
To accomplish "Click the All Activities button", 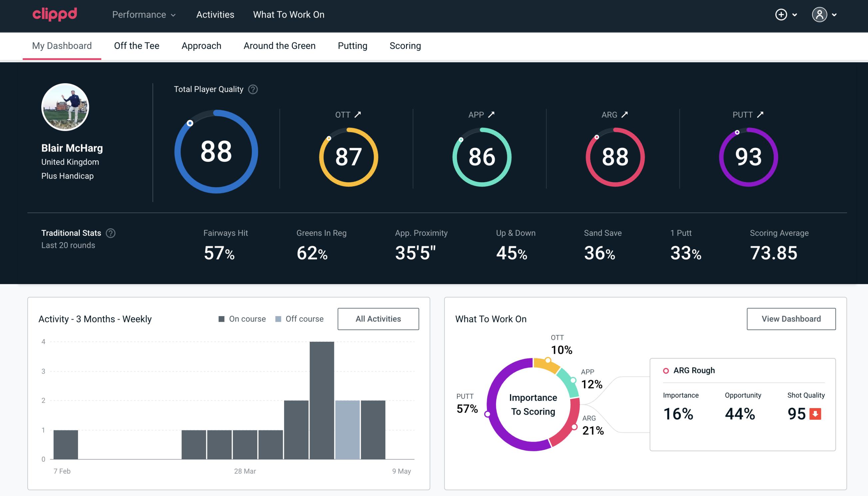I will point(379,319).
